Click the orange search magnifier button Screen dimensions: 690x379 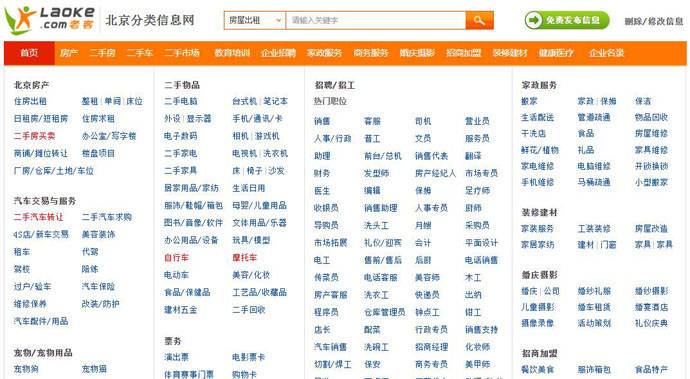pos(480,20)
